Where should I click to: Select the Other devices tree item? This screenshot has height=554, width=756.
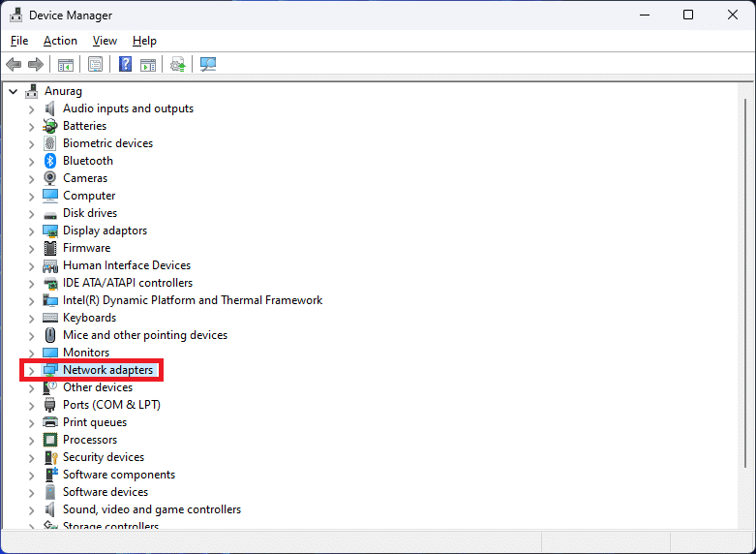pyautogui.click(x=98, y=387)
